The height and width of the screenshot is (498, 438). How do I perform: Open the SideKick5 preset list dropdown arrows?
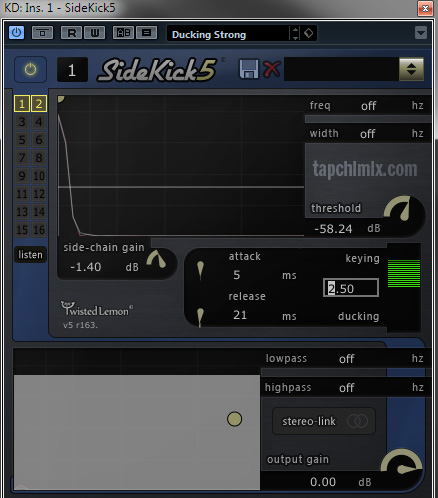coord(411,69)
